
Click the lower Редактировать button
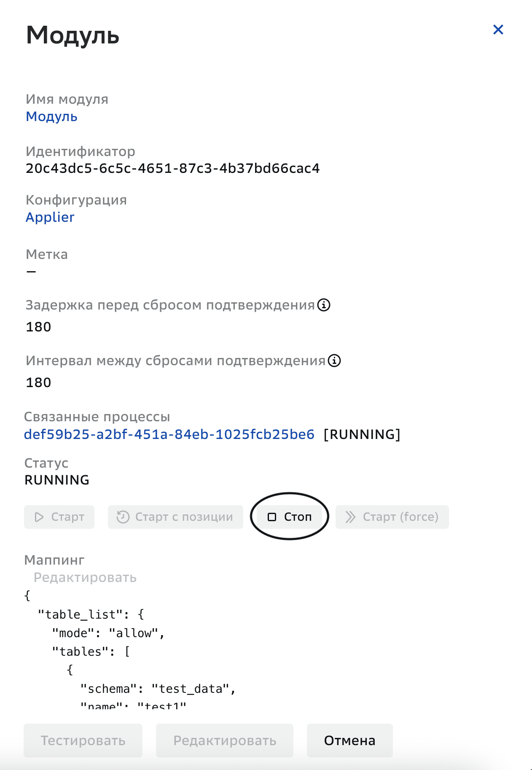[x=224, y=740]
